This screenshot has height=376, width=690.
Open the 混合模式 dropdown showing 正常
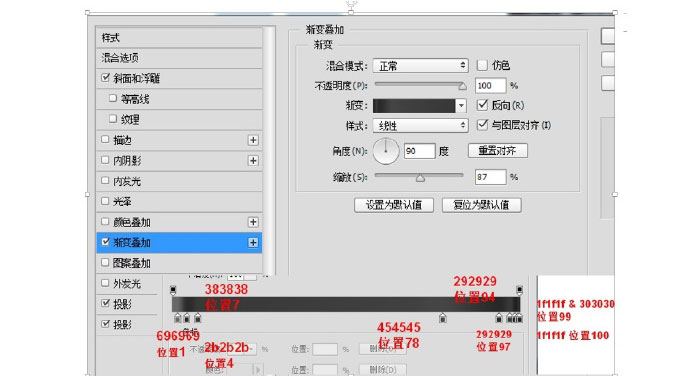coord(420,66)
